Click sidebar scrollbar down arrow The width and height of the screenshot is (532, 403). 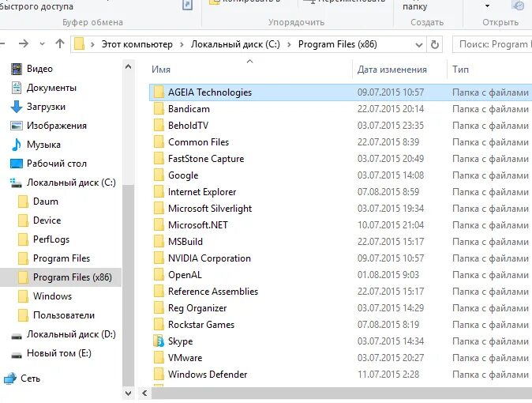128,394
